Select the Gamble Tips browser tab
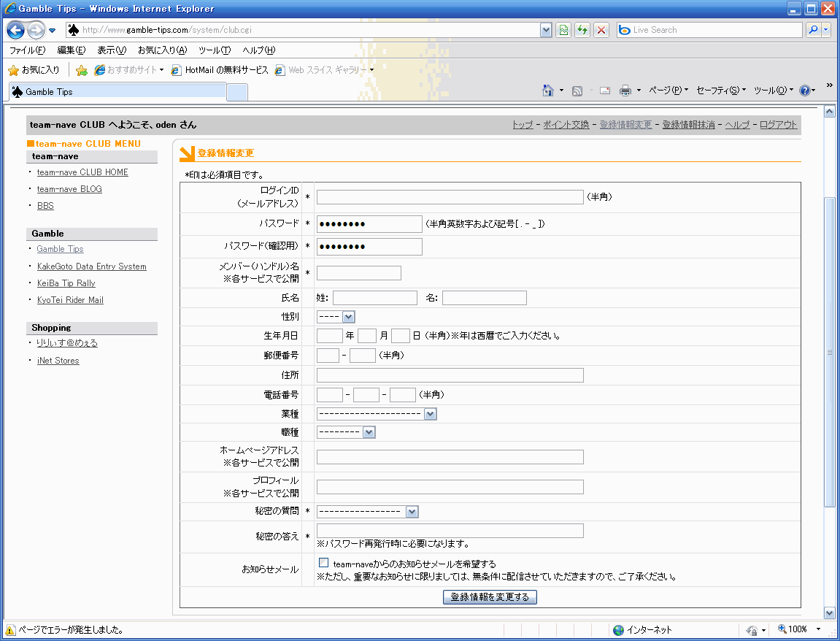This screenshot has height=641, width=840. click(x=117, y=92)
